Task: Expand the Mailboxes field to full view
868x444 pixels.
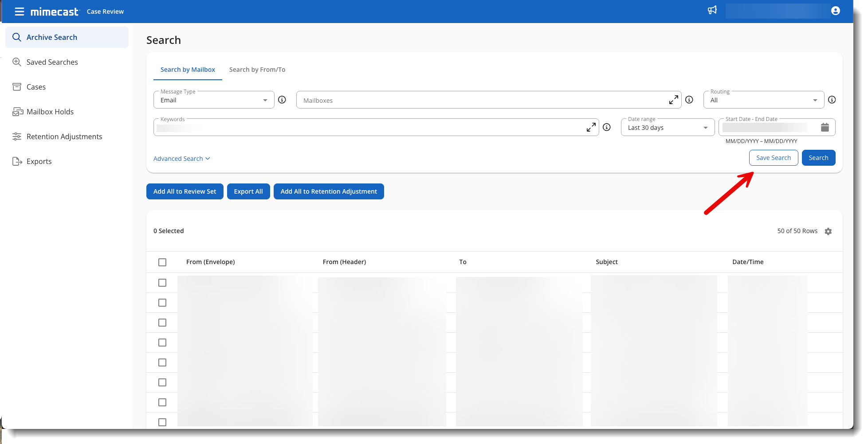Action: point(673,100)
